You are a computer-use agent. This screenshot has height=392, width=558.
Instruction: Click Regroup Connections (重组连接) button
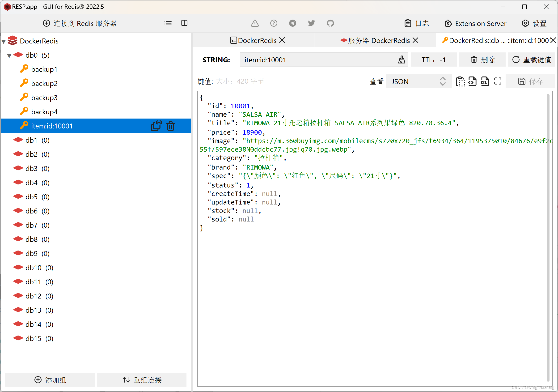(x=142, y=379)
